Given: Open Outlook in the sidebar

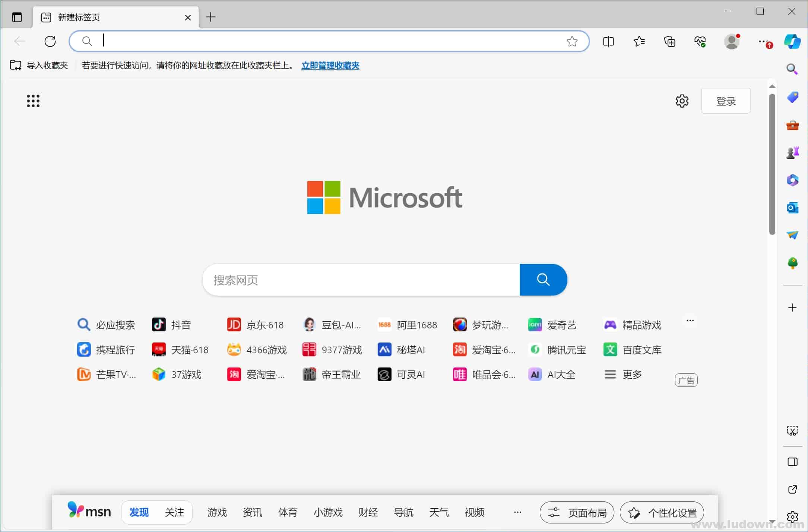Looking at the screenshot, I should (x=792, y=207).
